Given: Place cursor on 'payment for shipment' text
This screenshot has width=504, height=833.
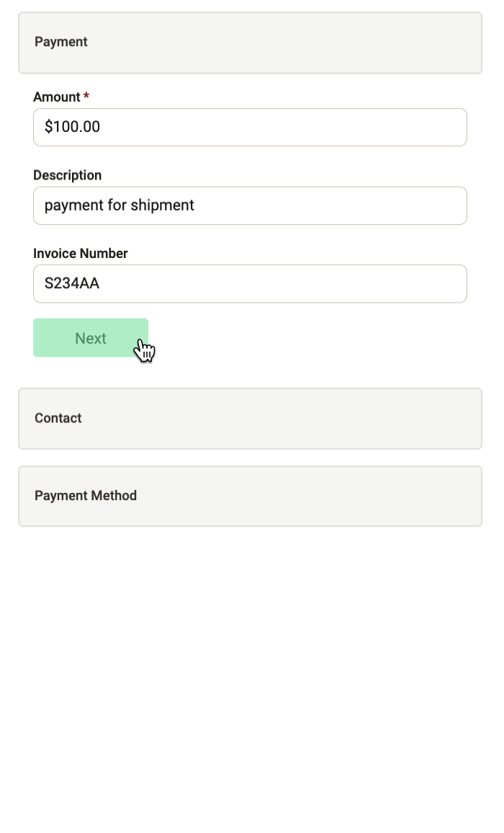Looking at the screenshot, I should click(x=120, y=205).
